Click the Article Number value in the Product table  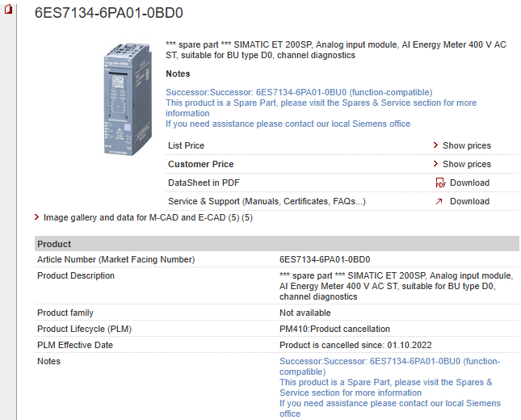325,259
